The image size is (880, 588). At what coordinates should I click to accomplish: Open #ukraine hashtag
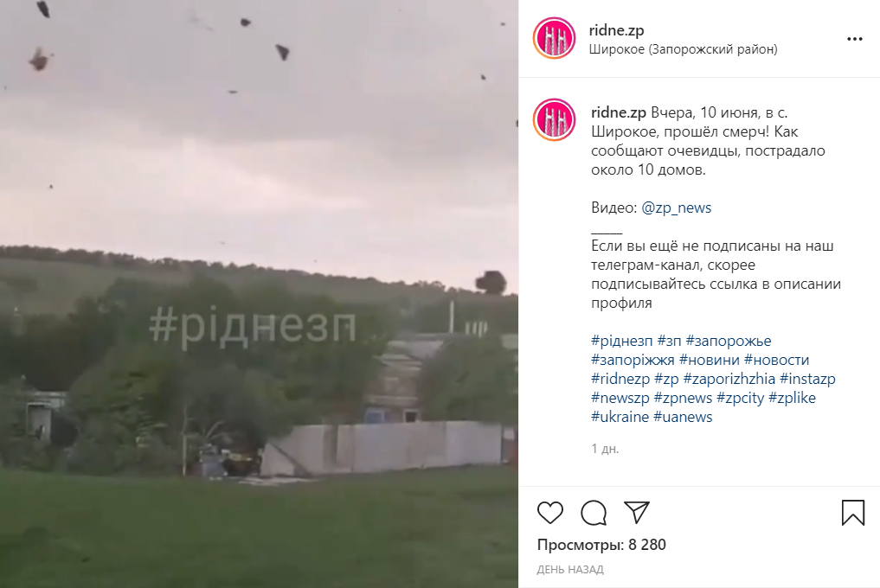point(620,417)
